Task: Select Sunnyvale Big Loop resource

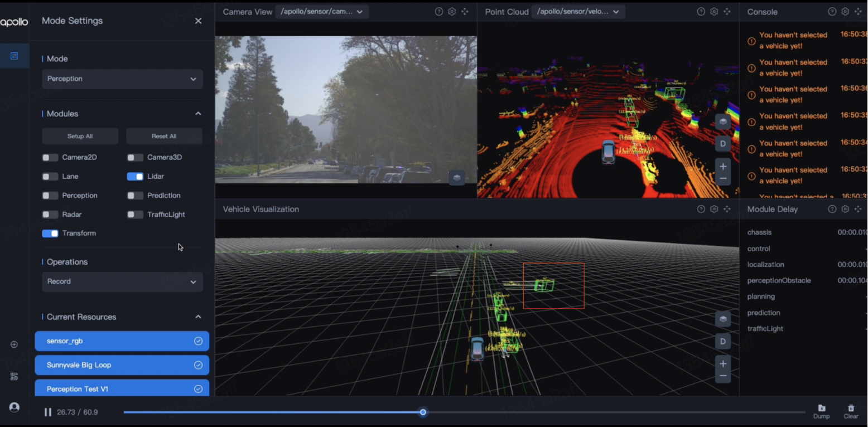Action: 122,366
